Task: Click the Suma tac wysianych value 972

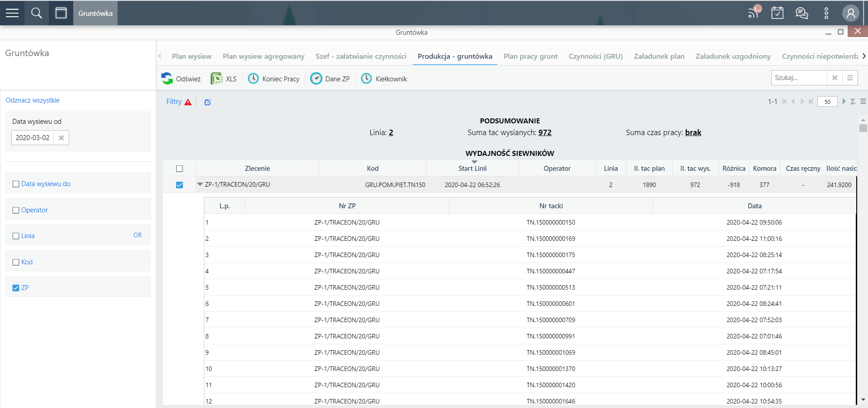Action: click(x=545, y=132)
